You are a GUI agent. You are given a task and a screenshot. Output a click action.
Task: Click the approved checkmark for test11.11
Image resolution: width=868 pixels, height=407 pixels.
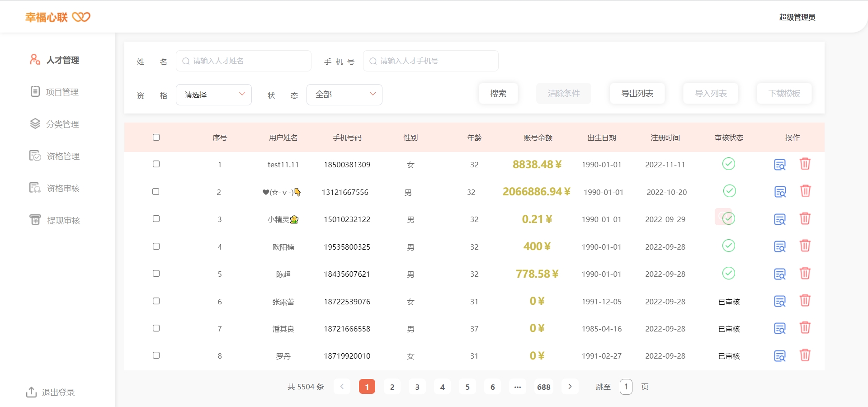coord(729,164)
